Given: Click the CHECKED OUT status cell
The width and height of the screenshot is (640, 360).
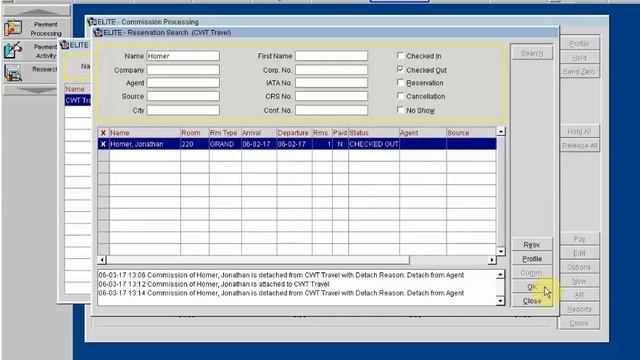Looking at the screenshot, I should tap(373, 144).
